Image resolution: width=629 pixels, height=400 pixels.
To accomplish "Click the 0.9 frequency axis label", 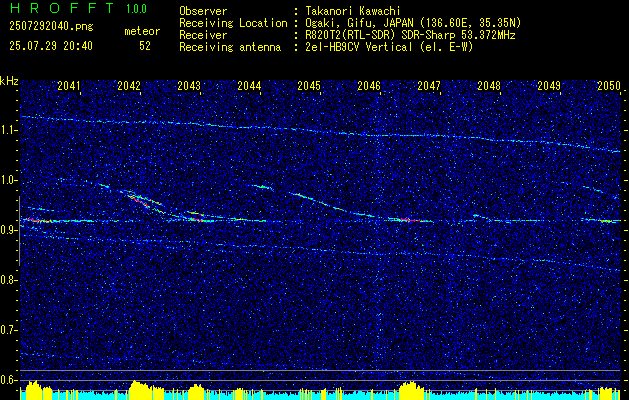I will point(8,230).
